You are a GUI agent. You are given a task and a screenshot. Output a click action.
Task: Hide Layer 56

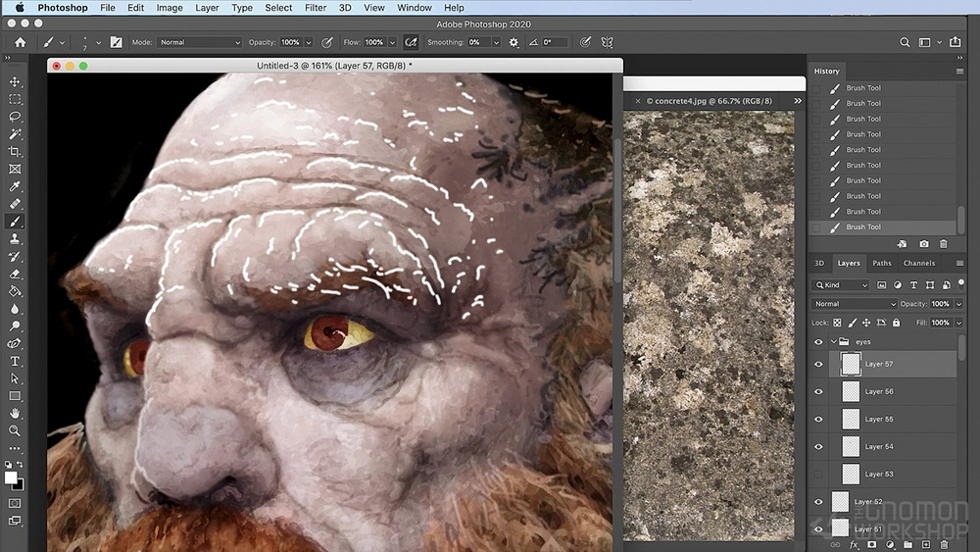tap(818, 391)
